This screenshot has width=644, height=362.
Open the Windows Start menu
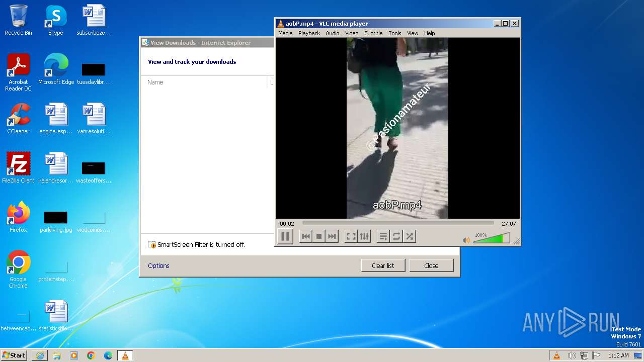(14, 355)
